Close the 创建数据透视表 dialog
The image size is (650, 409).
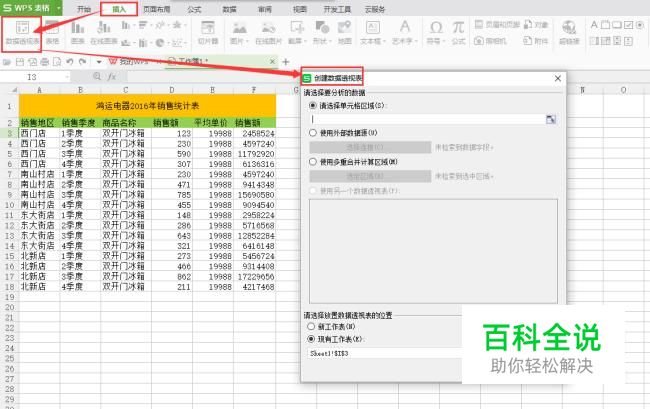(x=558, y=78)
